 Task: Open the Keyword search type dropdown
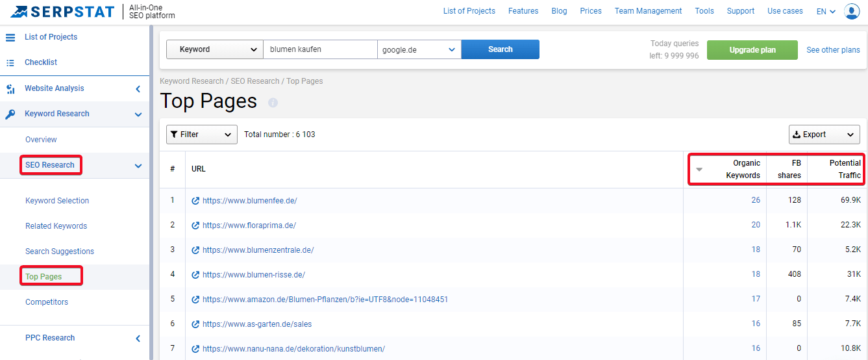point(214,49)
